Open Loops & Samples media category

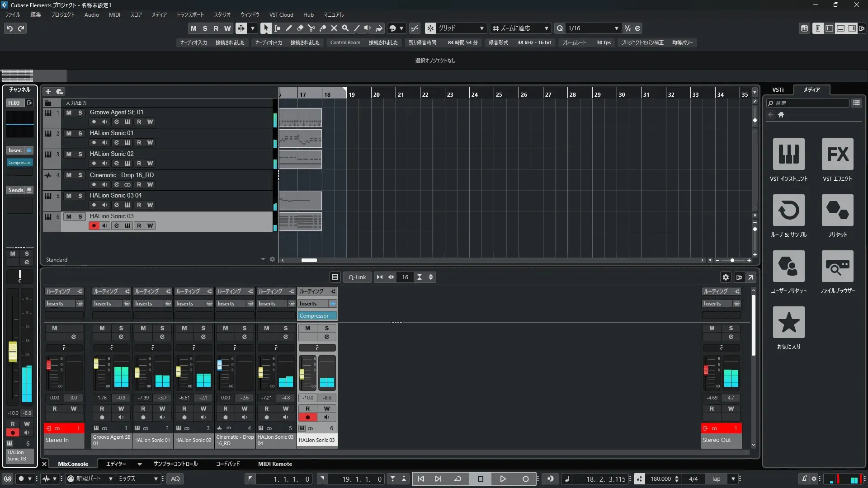[788, 211]
